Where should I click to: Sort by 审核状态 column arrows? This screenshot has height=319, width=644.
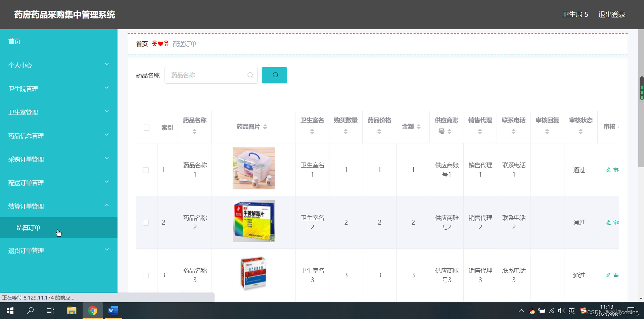581,132
